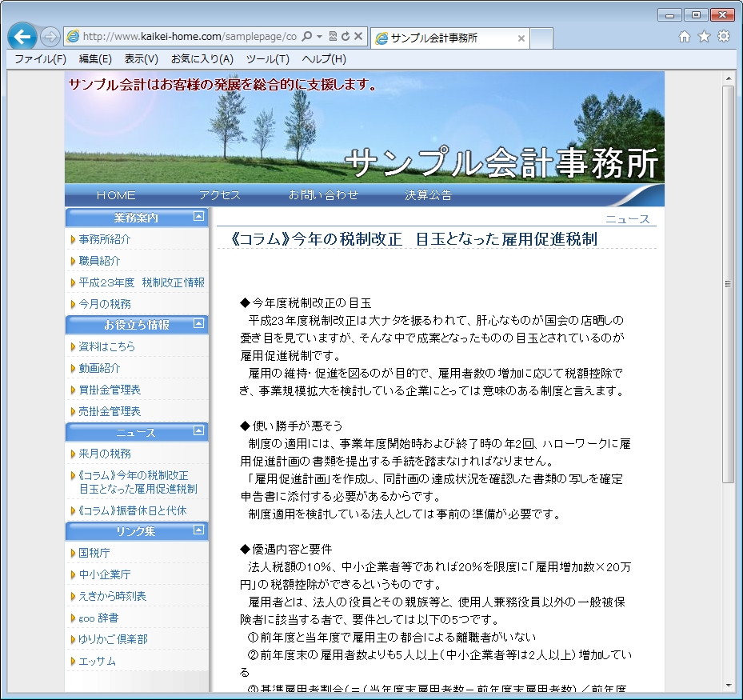Viewport: 743px width, 700px height.
Task: Open 《コラム》振替休日と代休 sidebar link
Action: 132,510
